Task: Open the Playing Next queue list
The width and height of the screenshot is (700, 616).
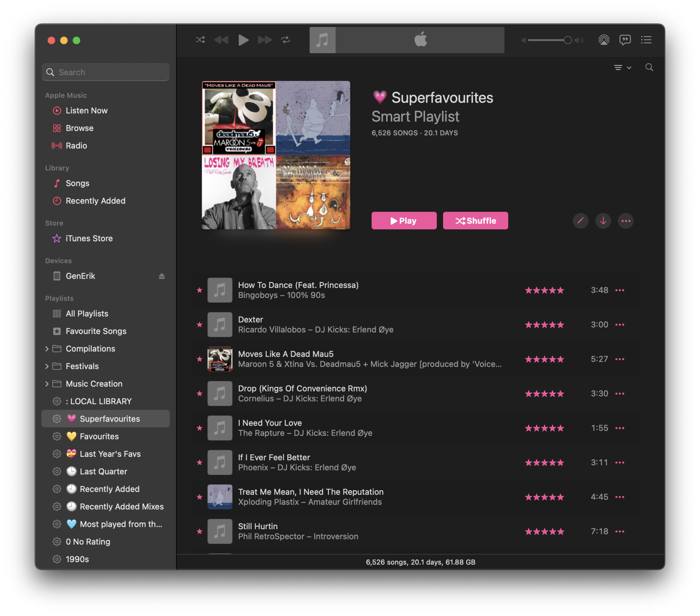Action: pos(646,40)
